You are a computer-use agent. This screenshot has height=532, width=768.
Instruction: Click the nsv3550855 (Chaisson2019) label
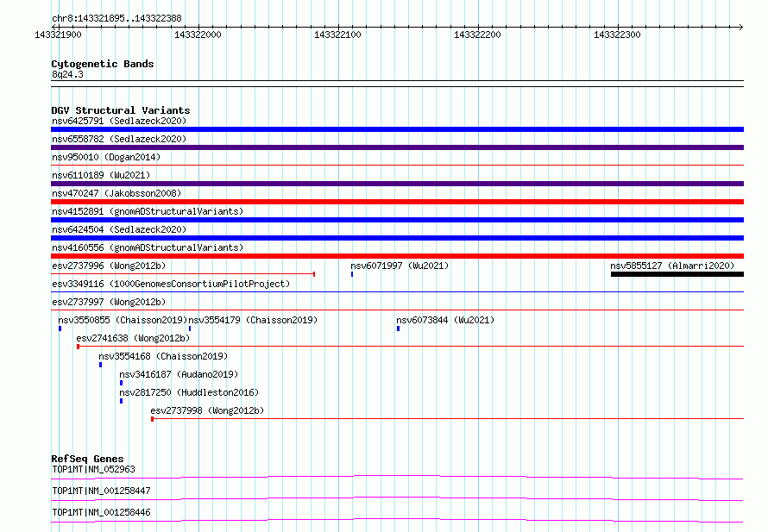(x=123, y=320)
